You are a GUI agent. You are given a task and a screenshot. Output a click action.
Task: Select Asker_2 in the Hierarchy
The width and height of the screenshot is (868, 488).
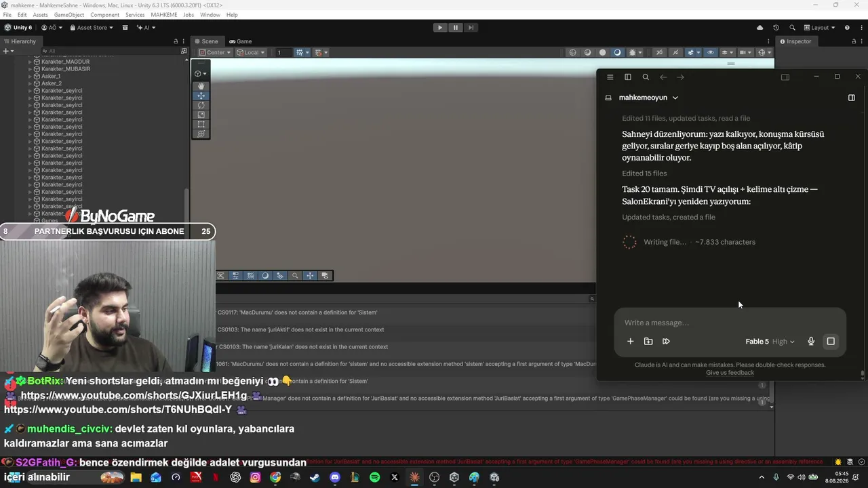pyautogui.click(x=51, y=83)
